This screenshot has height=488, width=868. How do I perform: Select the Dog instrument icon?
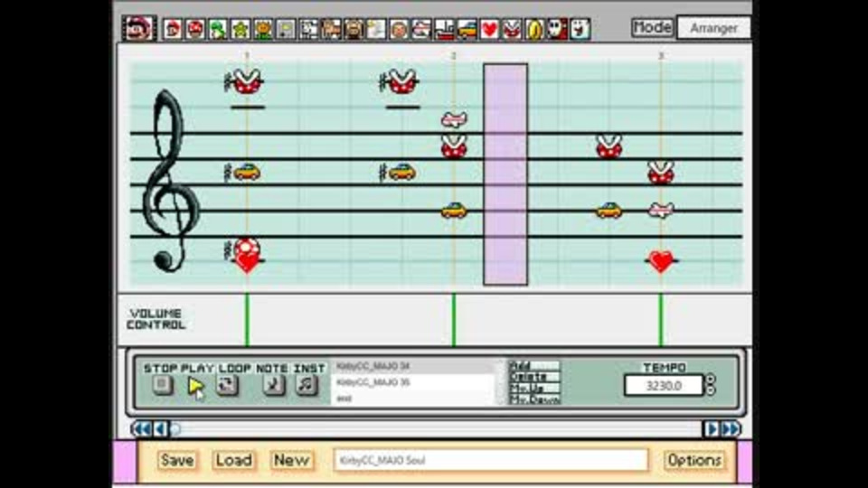(308, 29)
